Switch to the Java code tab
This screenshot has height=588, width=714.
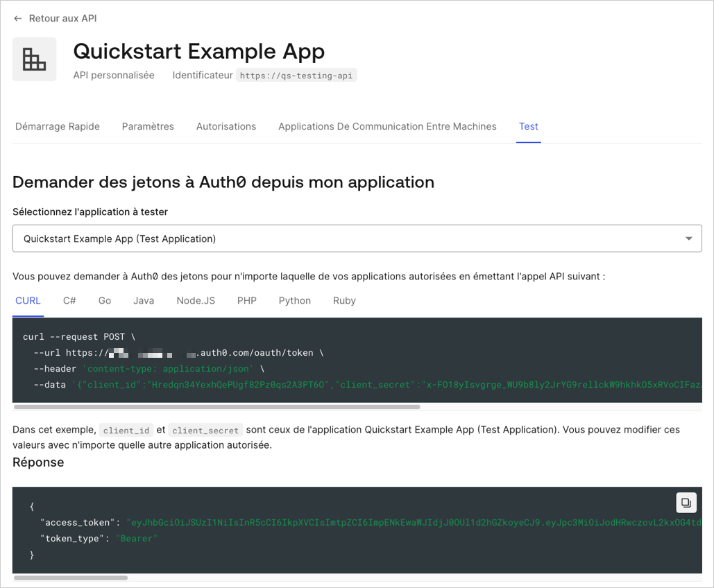[x=144, y=301]
